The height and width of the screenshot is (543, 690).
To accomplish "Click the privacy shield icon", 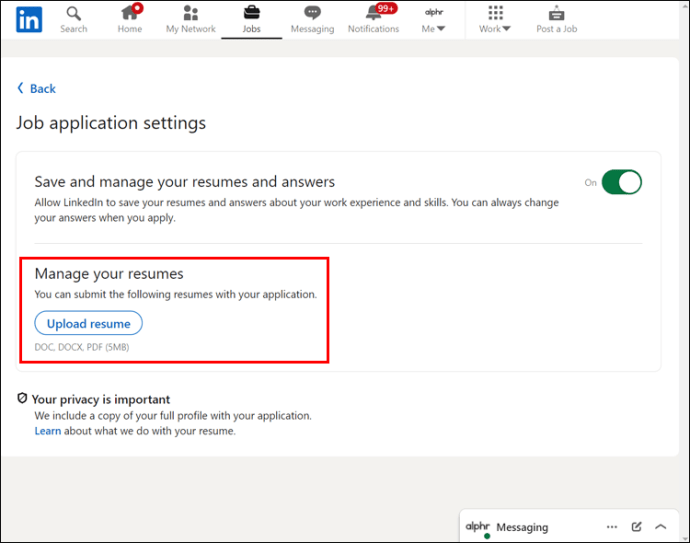I will [22, 399].
